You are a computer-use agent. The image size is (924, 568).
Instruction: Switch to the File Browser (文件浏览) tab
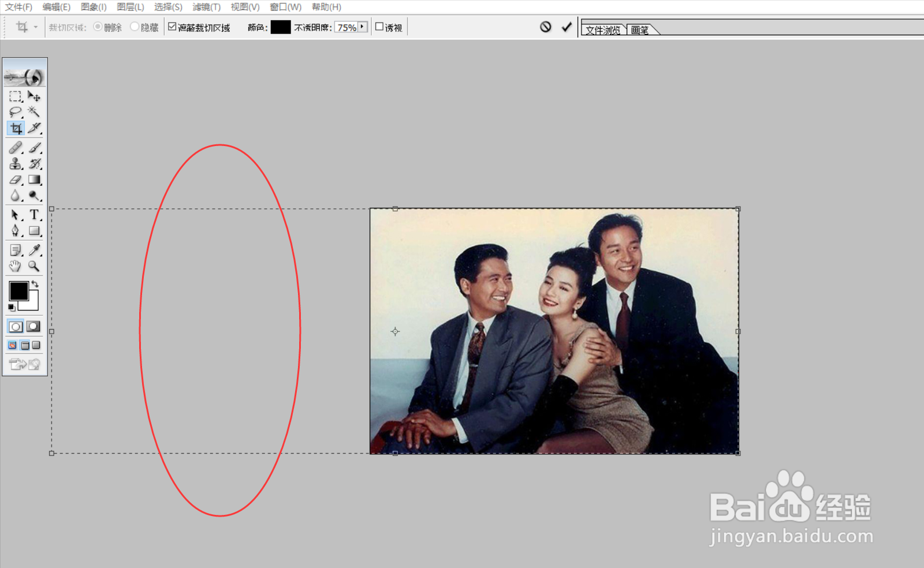click(603, 29)
